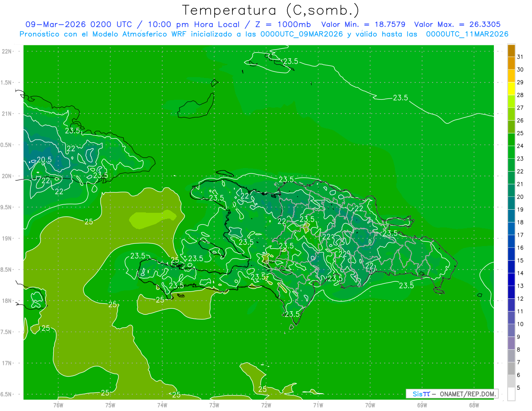This screenshot has height=411, width=532.
Task: Pick the green legend band between 23 and 24
Action: [x=511, y=153]
